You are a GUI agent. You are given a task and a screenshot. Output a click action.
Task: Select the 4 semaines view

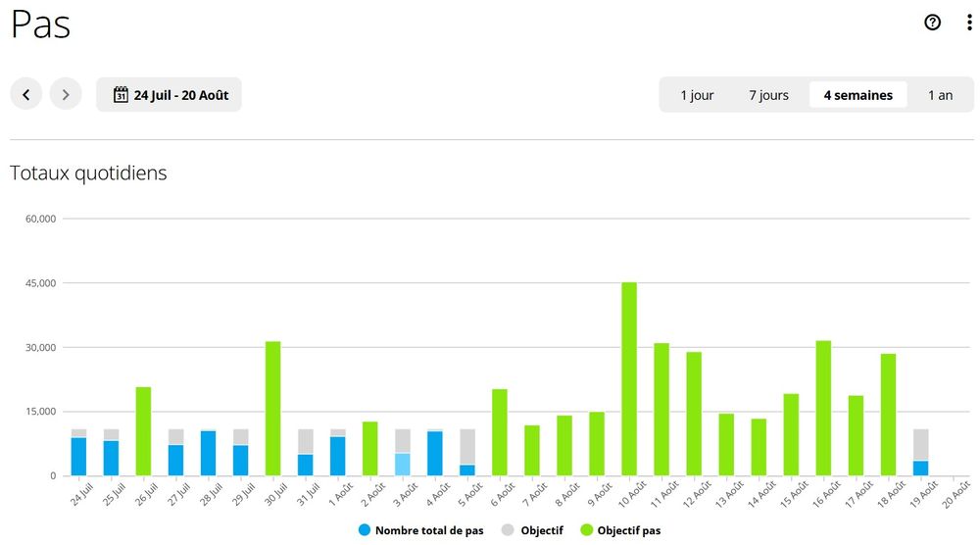pos(857,95)
